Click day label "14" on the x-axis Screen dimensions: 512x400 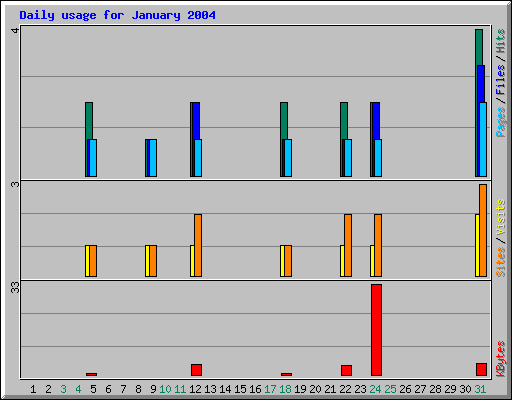point(225,389)
